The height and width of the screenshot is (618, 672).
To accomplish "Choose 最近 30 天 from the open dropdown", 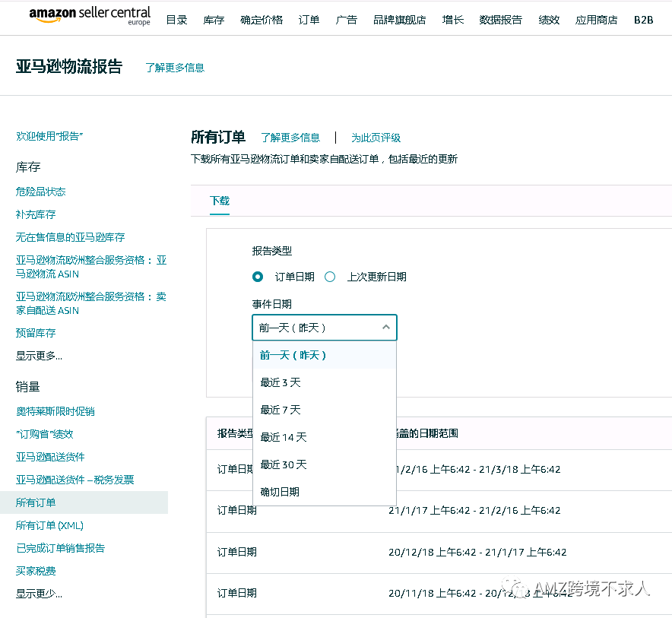I will [x=285, y=464].
